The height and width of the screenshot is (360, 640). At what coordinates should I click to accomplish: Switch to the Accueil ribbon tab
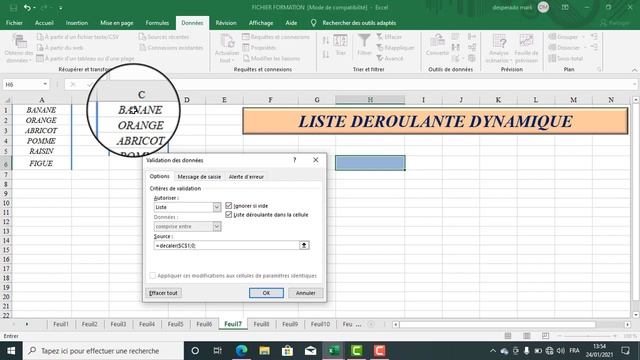(x=44, y=23)
